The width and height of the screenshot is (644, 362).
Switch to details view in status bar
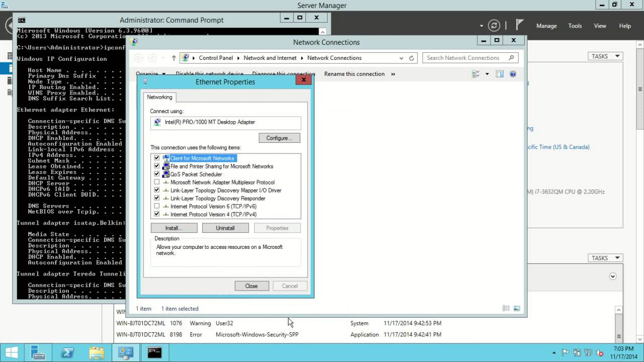pos(506,308)
